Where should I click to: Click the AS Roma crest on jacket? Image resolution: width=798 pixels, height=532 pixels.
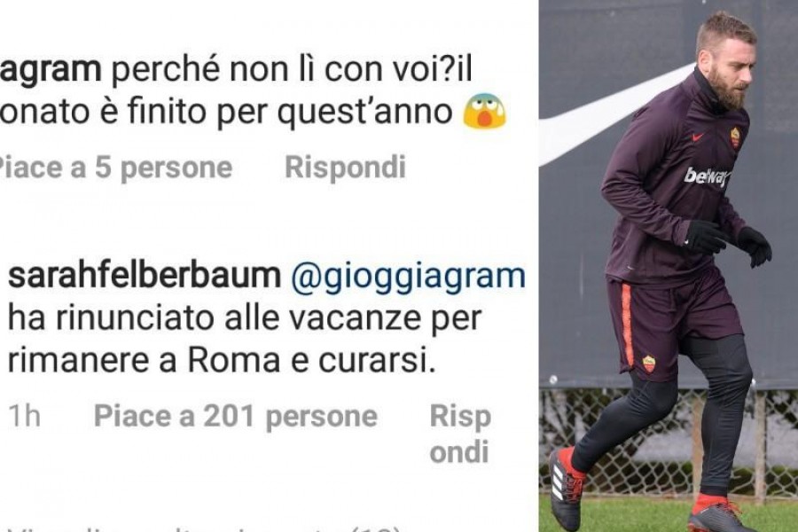pyautogui.click(x=735, y=137)
